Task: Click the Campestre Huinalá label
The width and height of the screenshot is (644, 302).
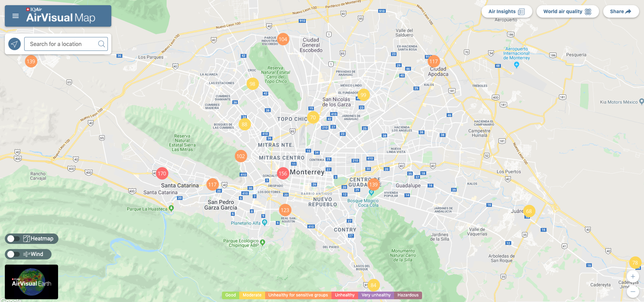Action: [479, 133]
